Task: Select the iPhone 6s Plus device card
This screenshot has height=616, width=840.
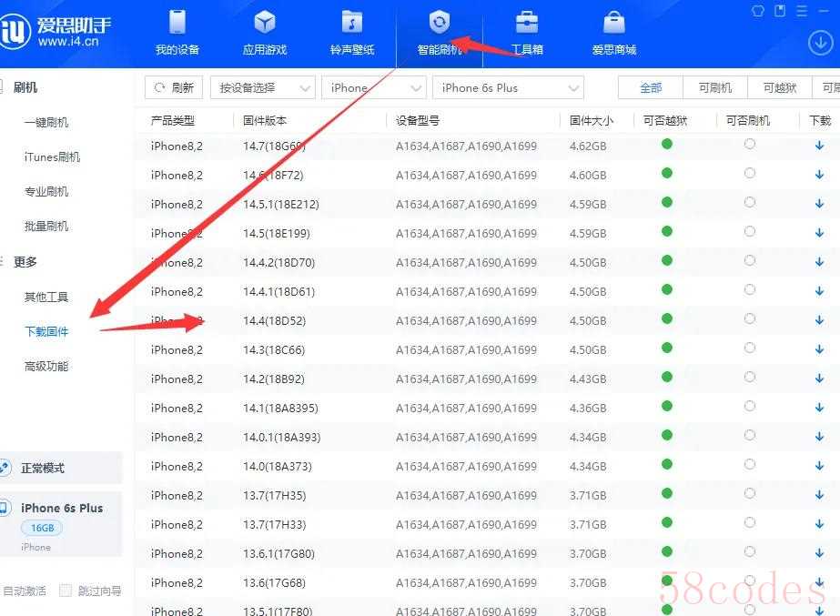Action: pos(61,524)
